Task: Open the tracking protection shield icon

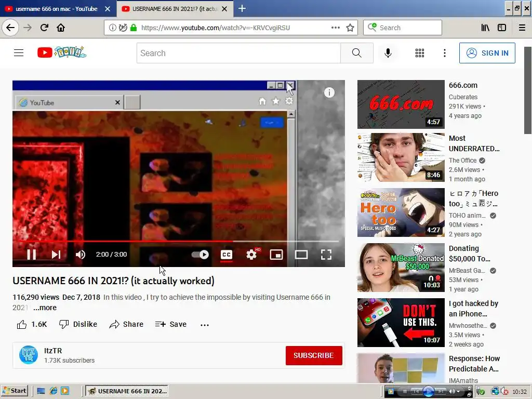Action: click(123, 28)
